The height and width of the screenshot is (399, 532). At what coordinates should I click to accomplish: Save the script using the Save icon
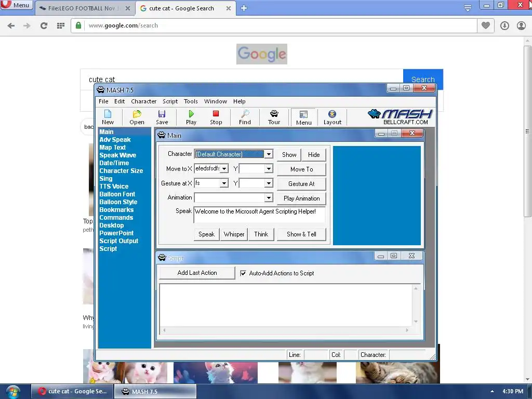[x=162, y=117]
